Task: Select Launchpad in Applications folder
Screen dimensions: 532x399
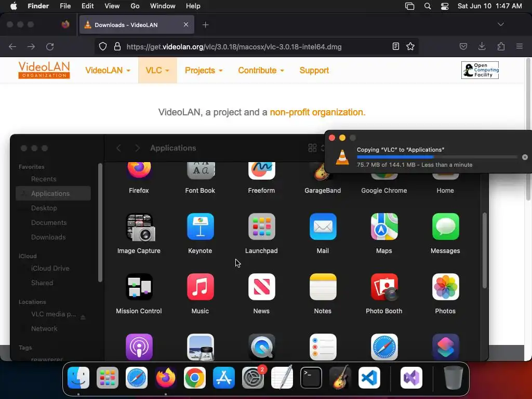Action: pyautogui.click(x=261, y=227)
